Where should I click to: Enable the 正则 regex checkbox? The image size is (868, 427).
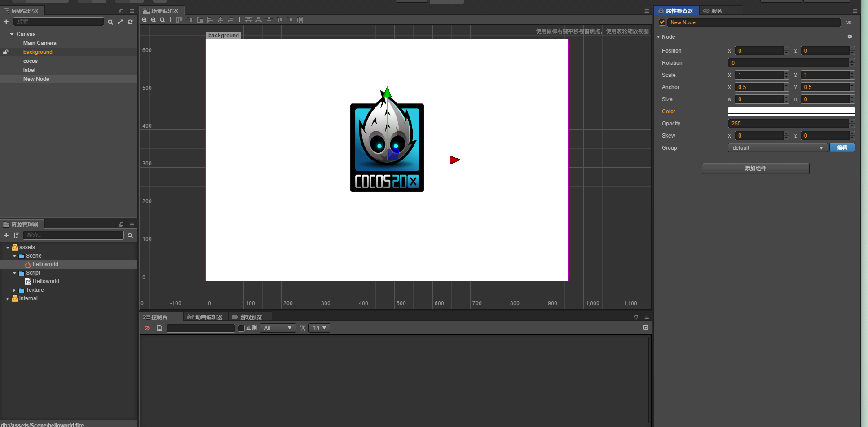pos(241,328)
